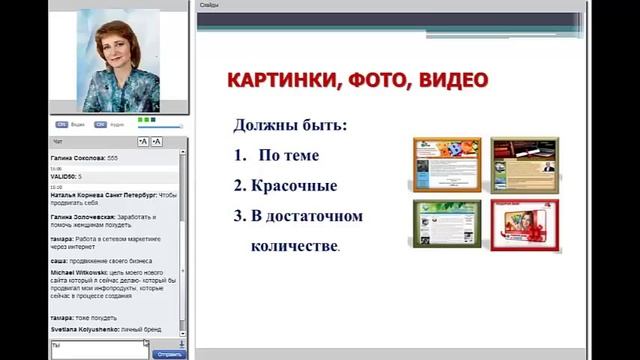The width and height of the screenshot is (640, 360).
Task: Click the presenter's webcam video
Action: 118,60
